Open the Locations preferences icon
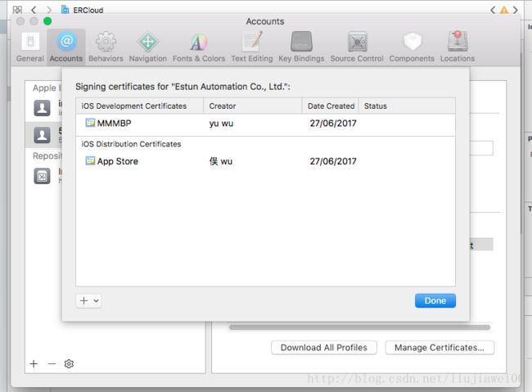 tap(458, 41)
